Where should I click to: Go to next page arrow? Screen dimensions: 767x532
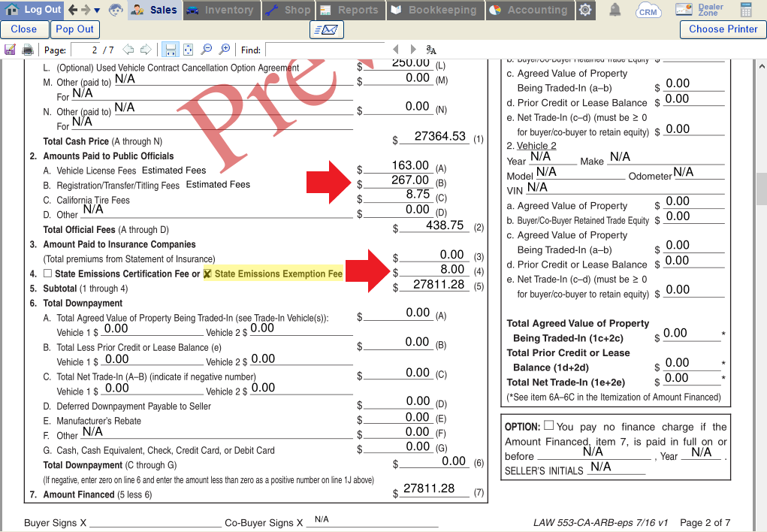[145, 50]
